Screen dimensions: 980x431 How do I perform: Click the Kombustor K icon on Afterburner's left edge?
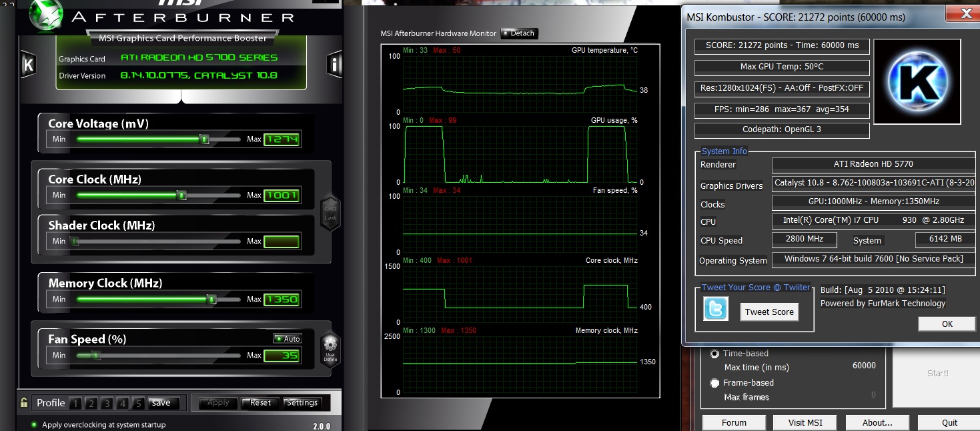point(28,65)
